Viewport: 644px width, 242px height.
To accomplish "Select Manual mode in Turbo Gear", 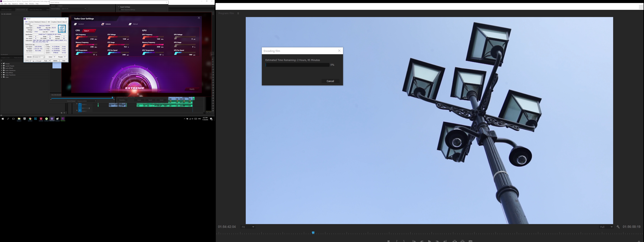I will click(133, 24).
